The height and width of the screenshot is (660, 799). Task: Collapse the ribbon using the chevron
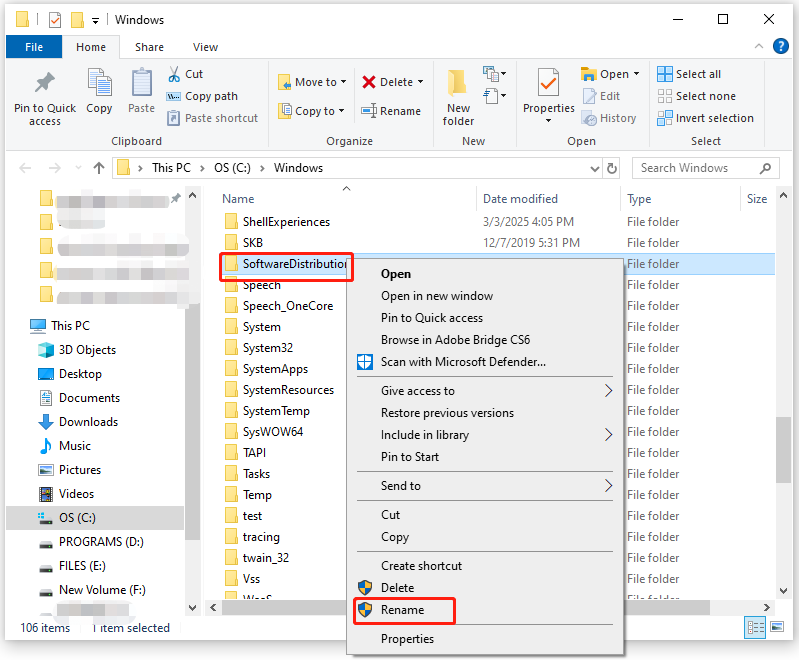pyautogui.click(x=759, y=46)
